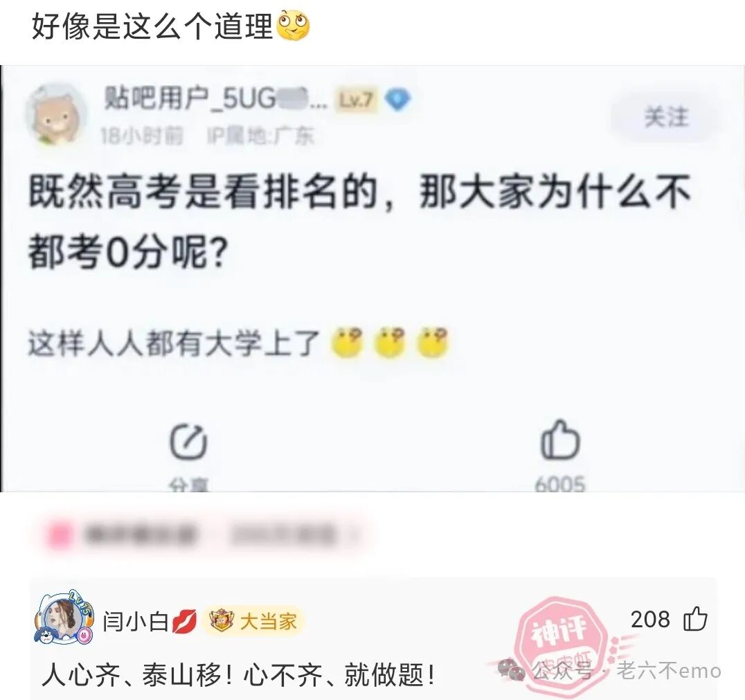Like 闫小白's comment with thumbs-up
This screenshot has height=700, width=745.
click(695, 619)
